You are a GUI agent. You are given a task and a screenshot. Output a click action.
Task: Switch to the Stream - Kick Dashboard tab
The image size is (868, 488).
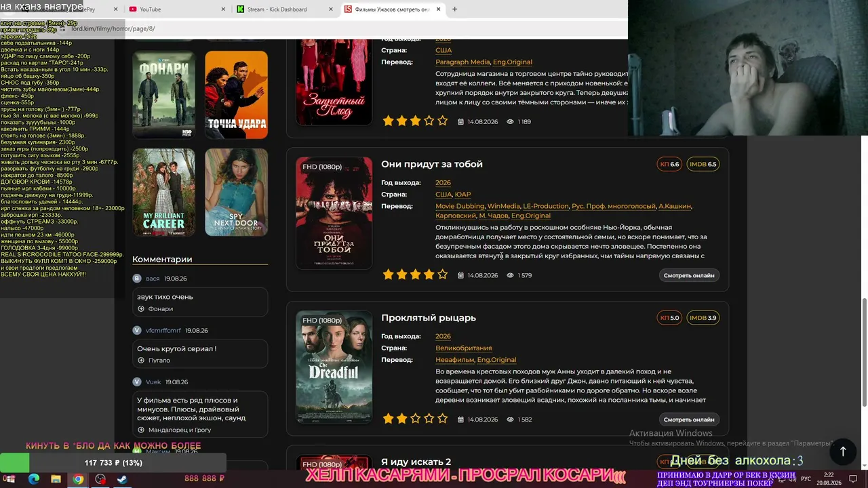[284, 9]
